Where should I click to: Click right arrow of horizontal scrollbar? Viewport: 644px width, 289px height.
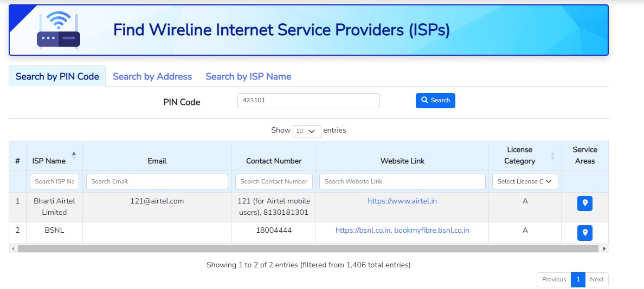(604, 248)
